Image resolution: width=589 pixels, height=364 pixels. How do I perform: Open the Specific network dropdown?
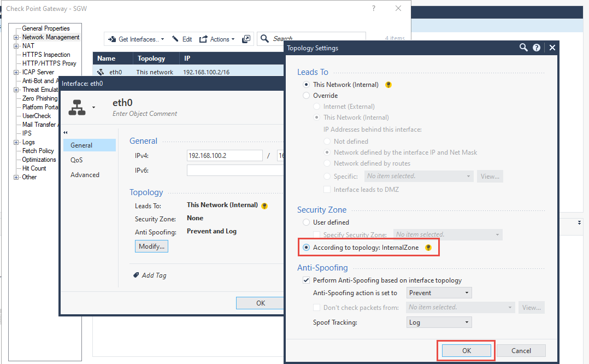click(419, 176)
